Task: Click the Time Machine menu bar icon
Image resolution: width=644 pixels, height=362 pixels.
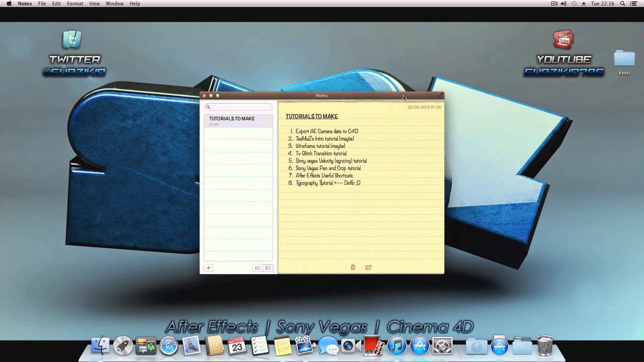Action: 574,4
